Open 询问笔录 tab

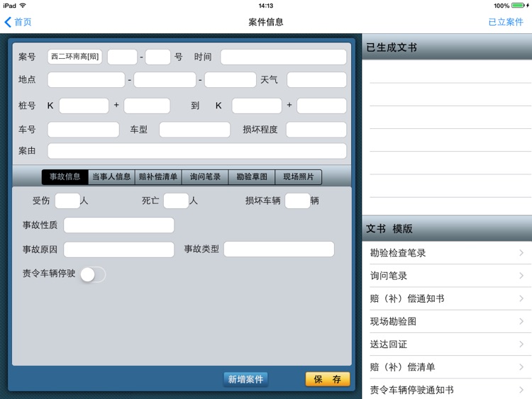(x=205, y=176)
